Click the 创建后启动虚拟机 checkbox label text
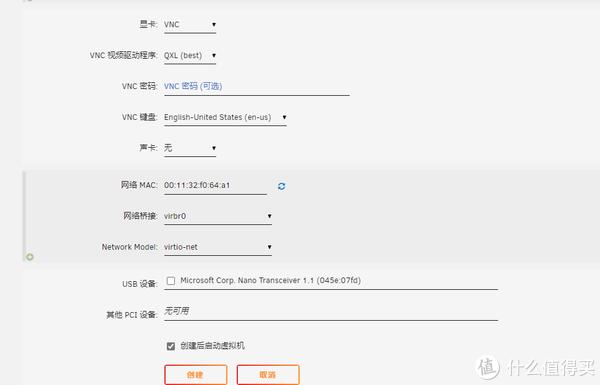 (212, 346)
